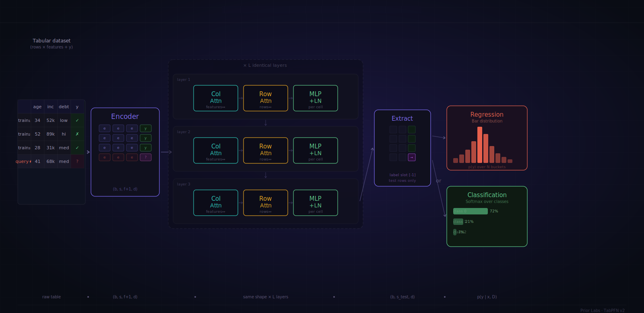
Task: Click the "Tabular dataset" title
Action: click(x=52, y=41)
